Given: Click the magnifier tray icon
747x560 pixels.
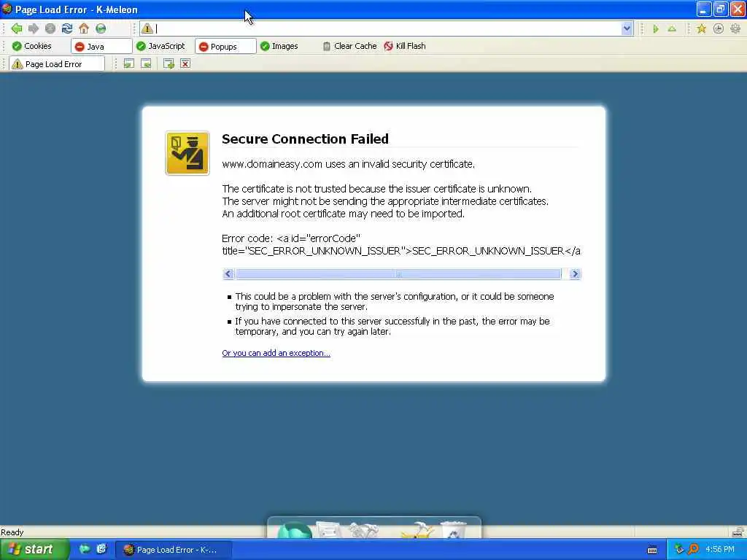Looking at the screenshot, I should 693,550.
